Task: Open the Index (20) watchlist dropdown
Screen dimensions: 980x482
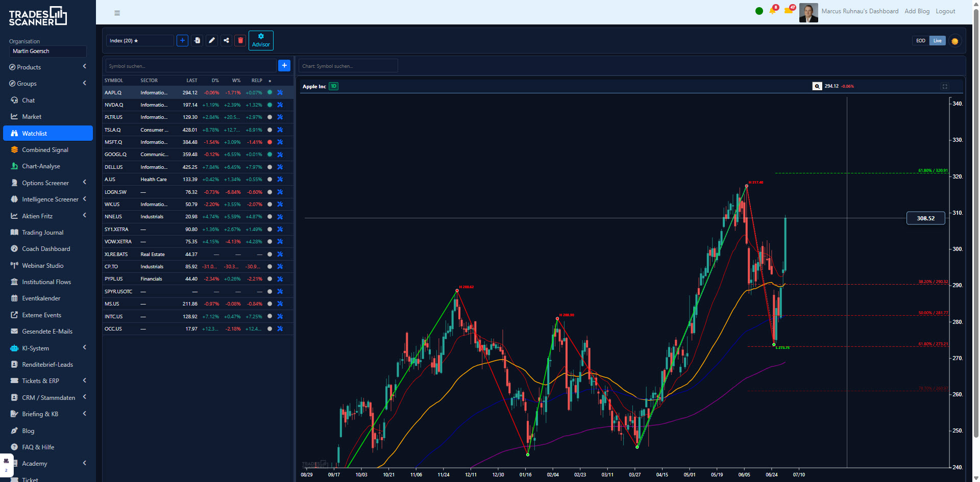Action: (140, 40)
